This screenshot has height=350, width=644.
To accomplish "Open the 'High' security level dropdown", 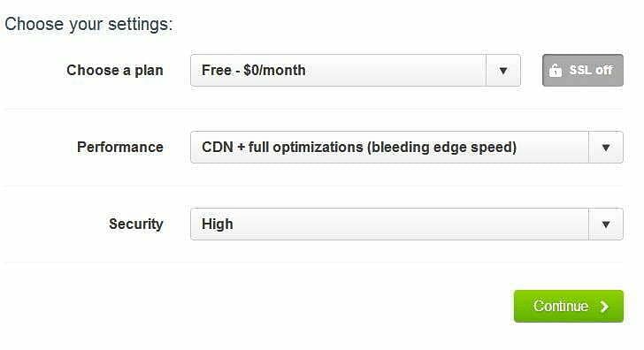I will point(407,224).
